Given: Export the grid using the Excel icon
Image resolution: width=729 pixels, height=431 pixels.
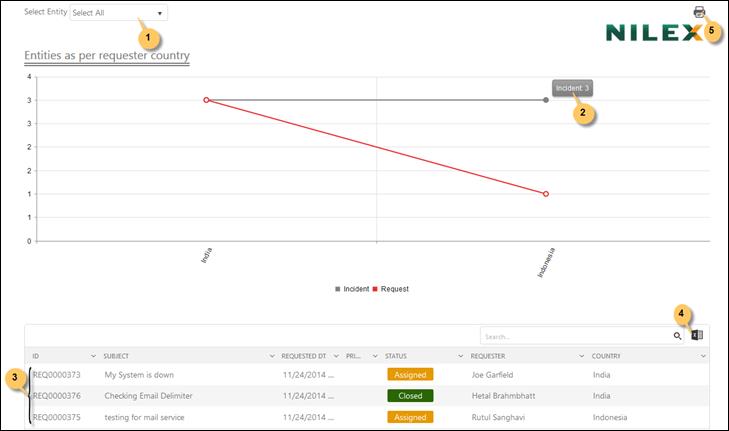Looking at the screenshot, I should [698, 336].
